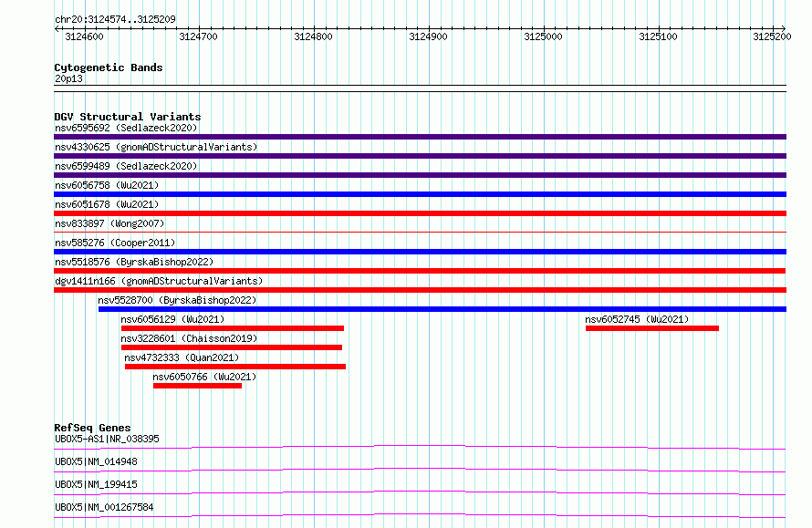The width and height of the screenshot is (812, 528).
Task: Click the red bar under nsv5518576
Action: (x=420, y=271)
